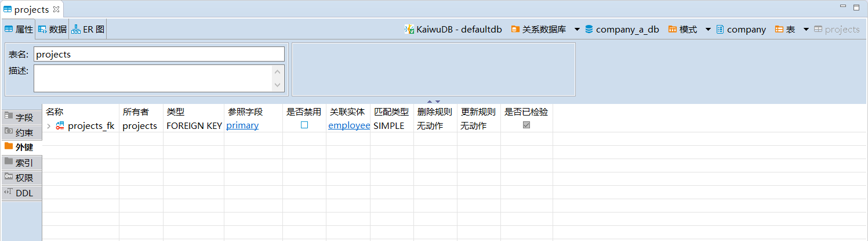Click the company_a_db database icon
This screenshot has width=868, height=241.
point(589,30)
